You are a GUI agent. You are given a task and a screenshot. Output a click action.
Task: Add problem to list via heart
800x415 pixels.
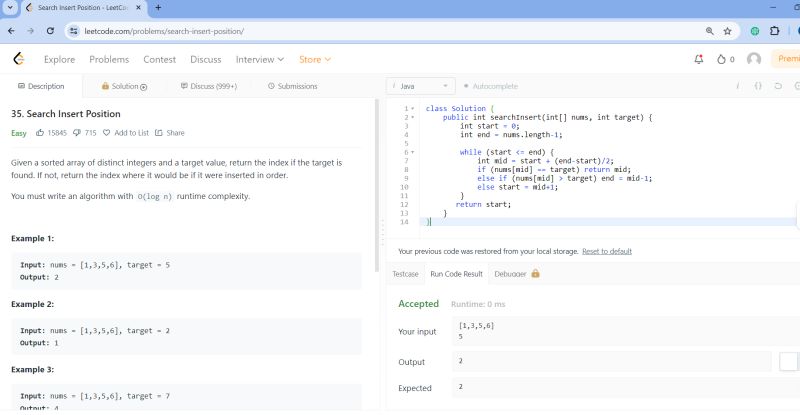[107, 132]
